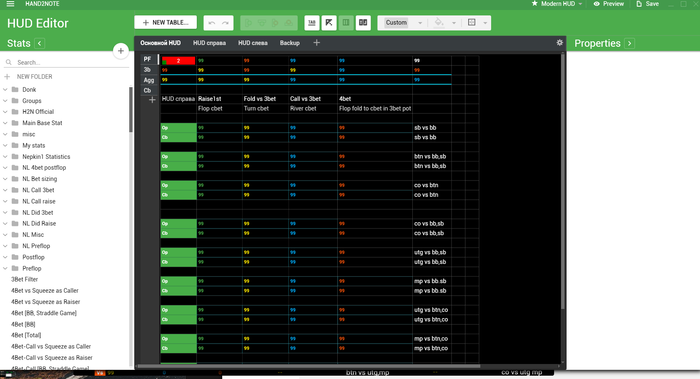
Task: Click the stats Search field
Action: point(71,62)
